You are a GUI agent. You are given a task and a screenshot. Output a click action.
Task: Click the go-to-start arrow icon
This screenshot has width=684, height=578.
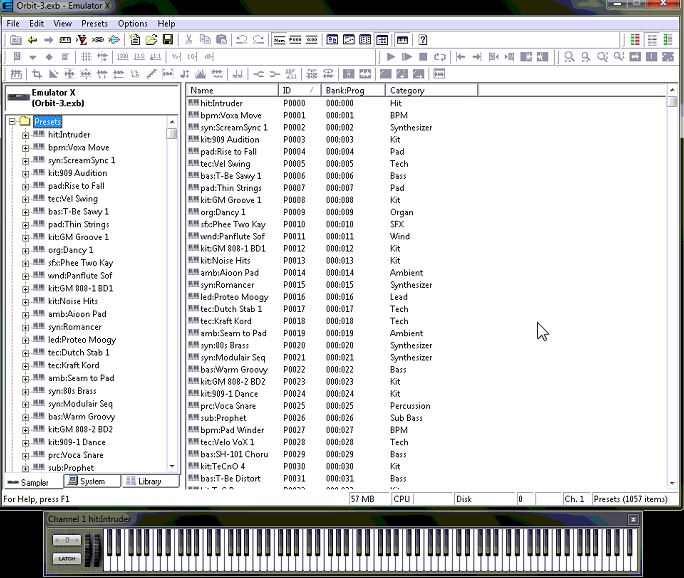460,57
